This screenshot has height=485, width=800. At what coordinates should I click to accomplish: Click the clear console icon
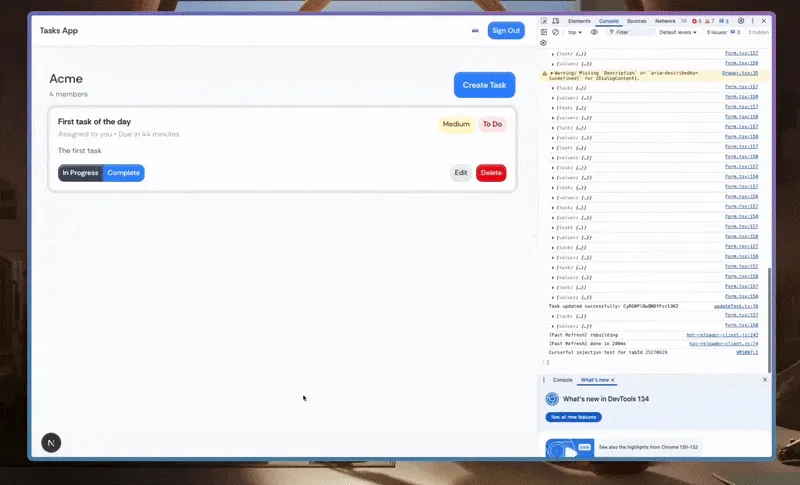[x=555, y=32]
